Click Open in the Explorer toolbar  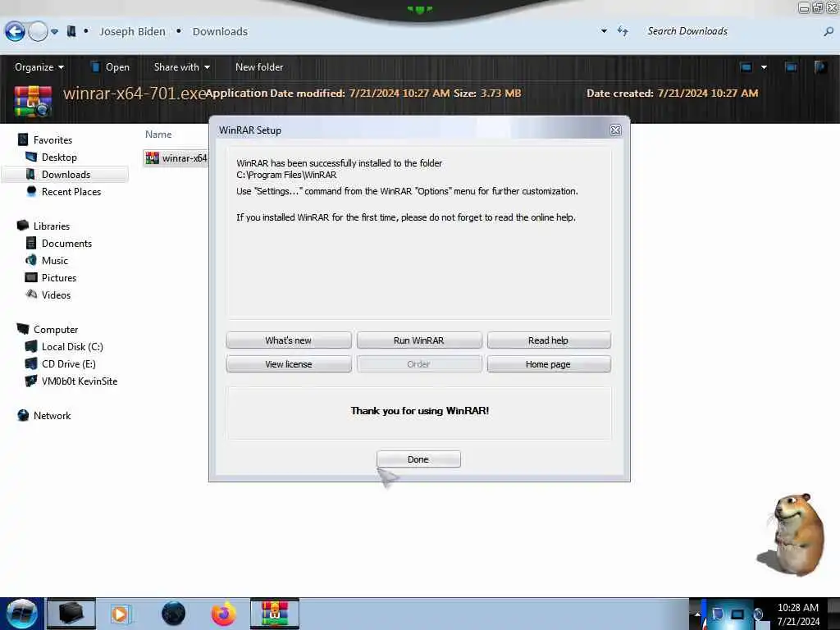click(111, 67)
